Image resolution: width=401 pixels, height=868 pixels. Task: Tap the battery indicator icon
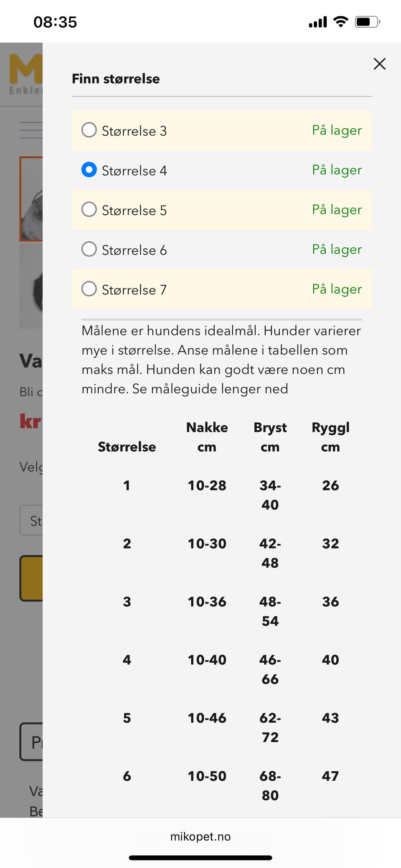(367, 22)
